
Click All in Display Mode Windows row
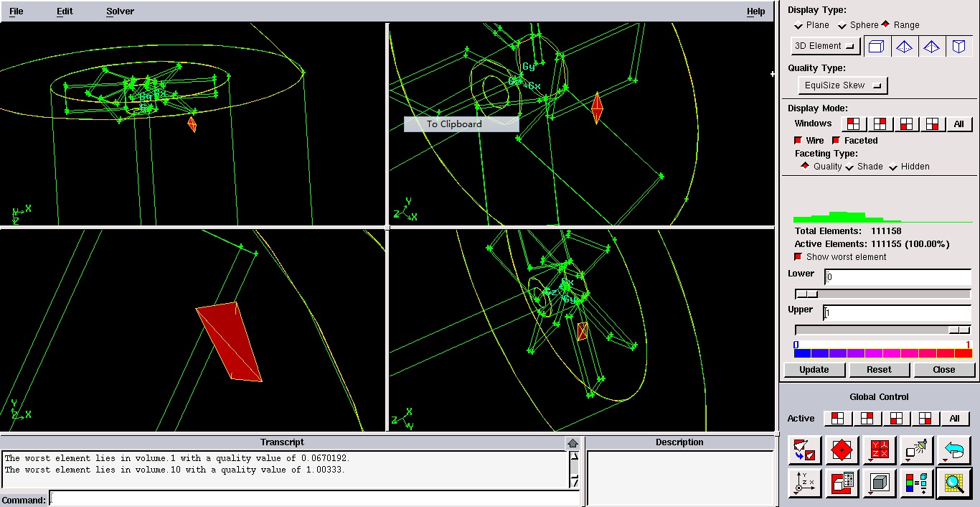pos(959,124)
